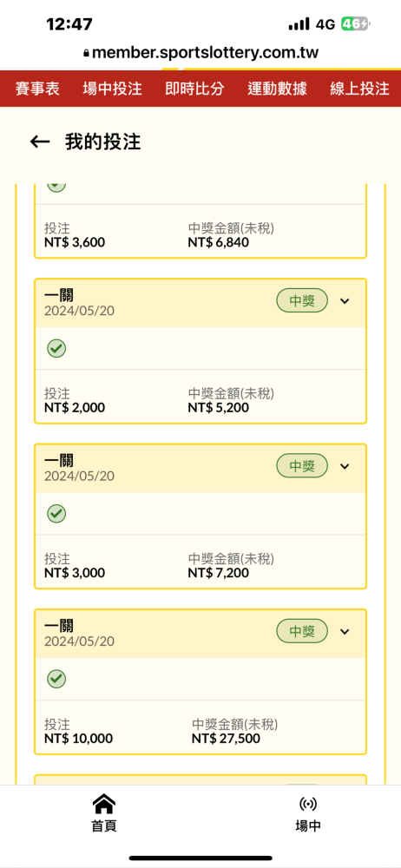This screenshot has height=868, width=401.
Task: Open the 場中投注 tab
Action: click(113, 89)
